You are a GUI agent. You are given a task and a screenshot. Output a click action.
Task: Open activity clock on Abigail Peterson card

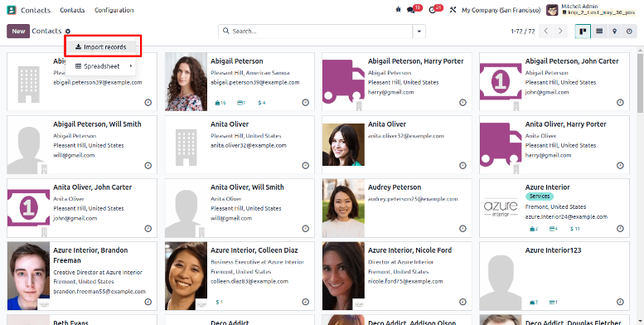click(x=306, y=103)
